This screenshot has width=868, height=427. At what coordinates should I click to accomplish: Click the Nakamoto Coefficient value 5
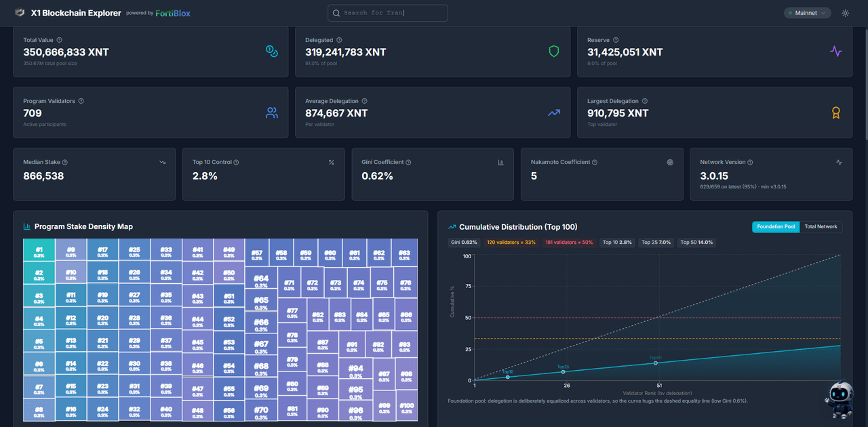point(534,176)
